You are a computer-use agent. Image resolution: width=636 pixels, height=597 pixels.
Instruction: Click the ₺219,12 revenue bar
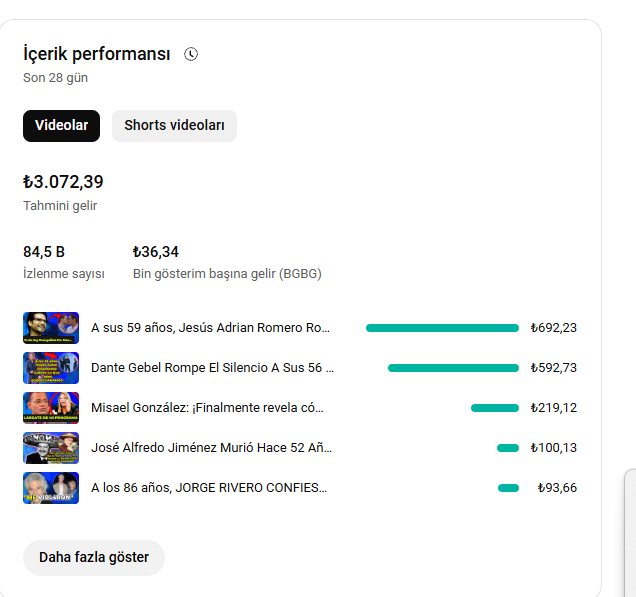(495, 408)
